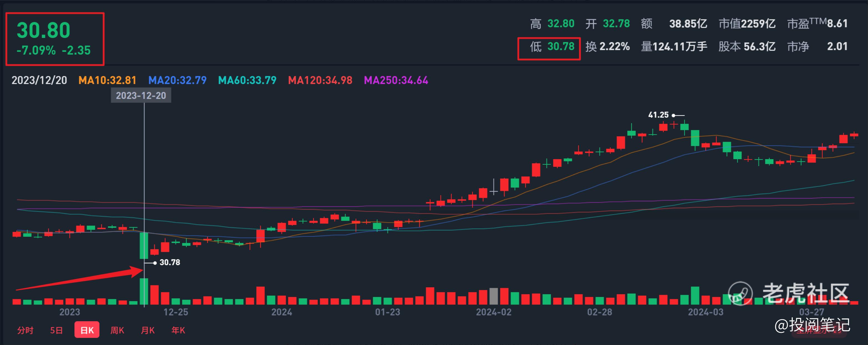868x345 pixels.
Task: Click the tallest green volume bar on 2023-12-20
Action: [x=144, y=291]
